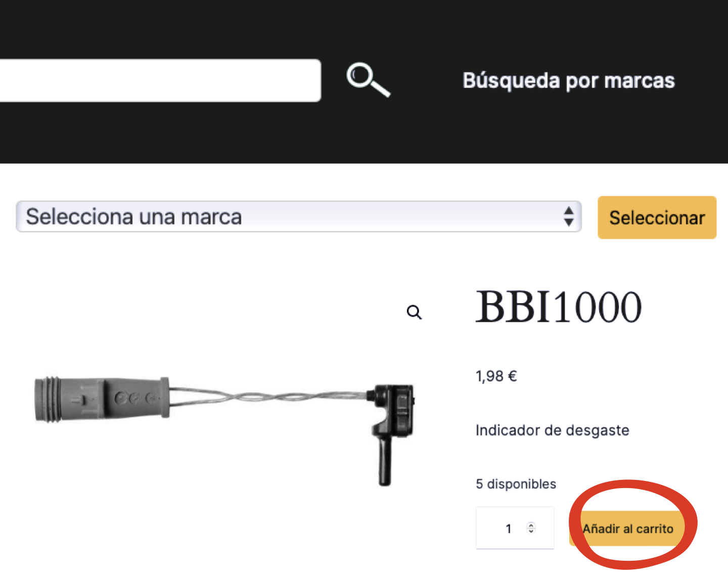Click the search magnifying glass icon
This screenshot has height=582, width=728.
coord(368,79)
